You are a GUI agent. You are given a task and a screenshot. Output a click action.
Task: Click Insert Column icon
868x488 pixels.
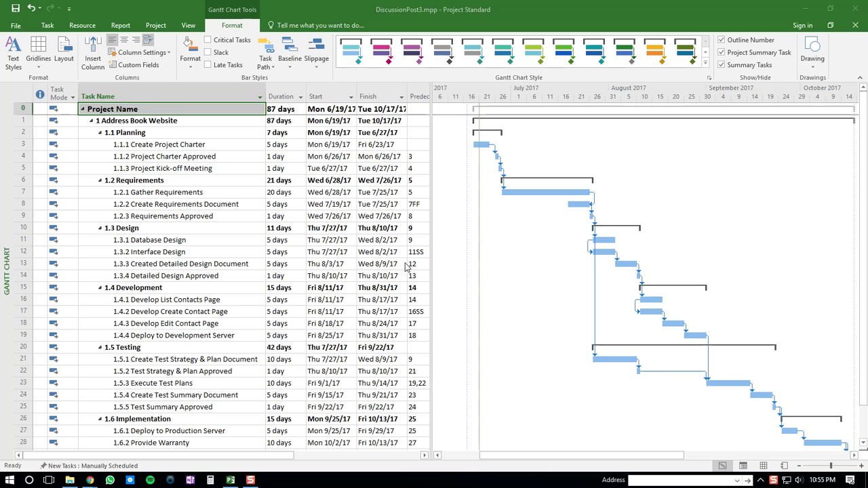[92, 51]
